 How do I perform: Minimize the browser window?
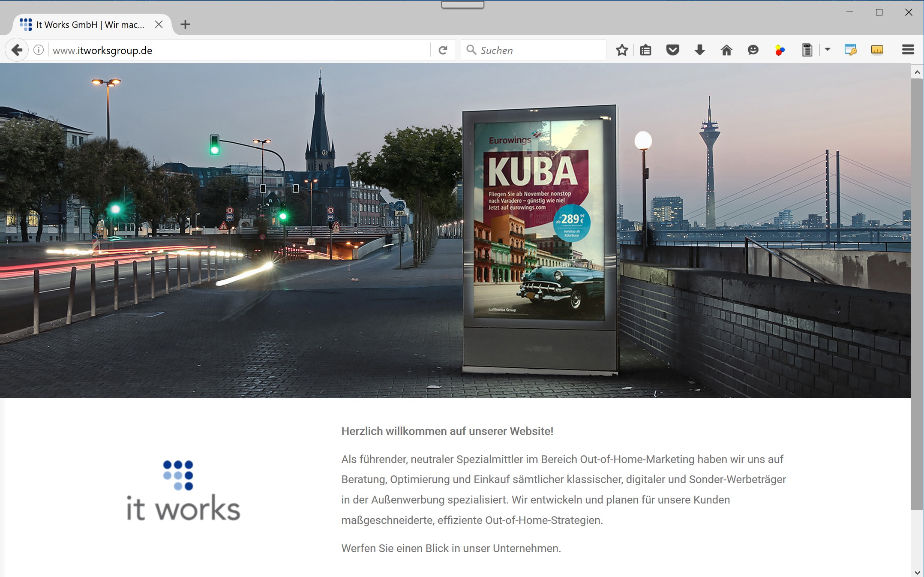pos(849,12)
